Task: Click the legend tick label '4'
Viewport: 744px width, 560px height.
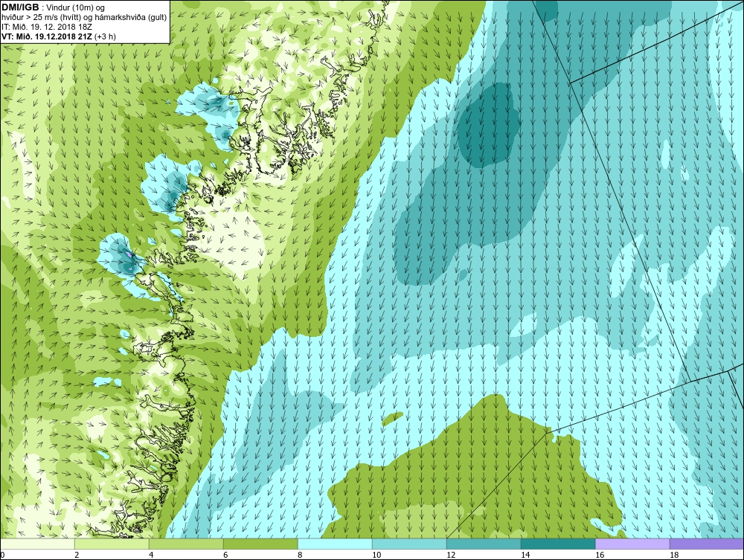Action: tap(151, 555)
